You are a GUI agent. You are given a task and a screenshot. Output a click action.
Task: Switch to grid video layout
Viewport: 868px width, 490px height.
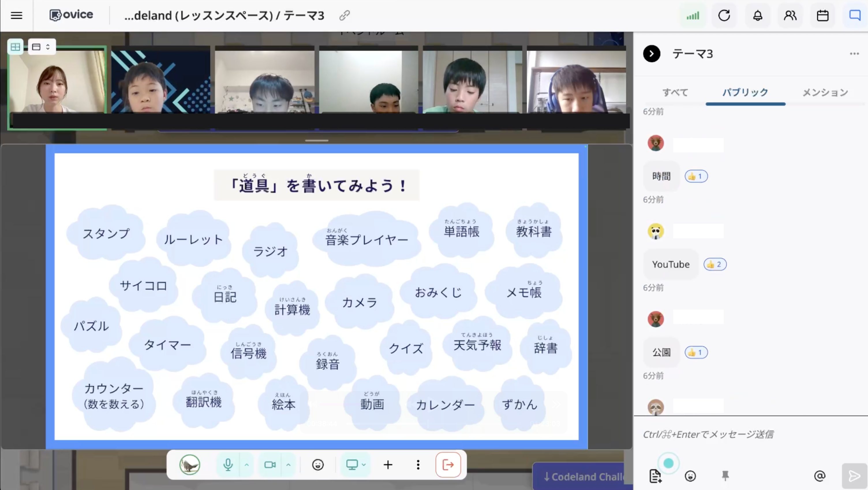(x=15, y=47)
